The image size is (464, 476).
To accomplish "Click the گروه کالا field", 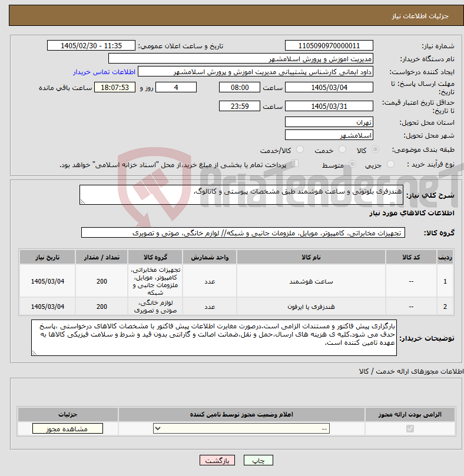I will [x=243, y=233].
